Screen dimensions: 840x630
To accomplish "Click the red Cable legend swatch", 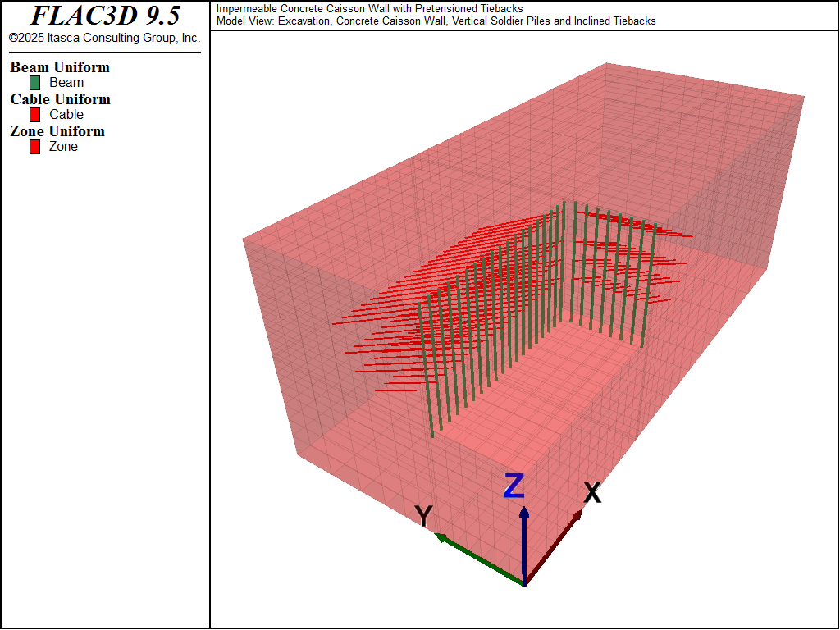I will click(34, 115).
